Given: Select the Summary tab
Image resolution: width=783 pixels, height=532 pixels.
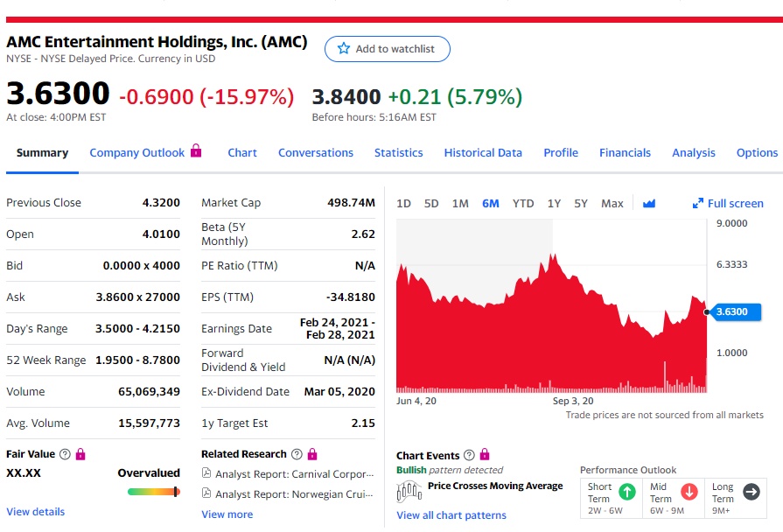Looking at the screenshot, I should [x=43, y=153].
